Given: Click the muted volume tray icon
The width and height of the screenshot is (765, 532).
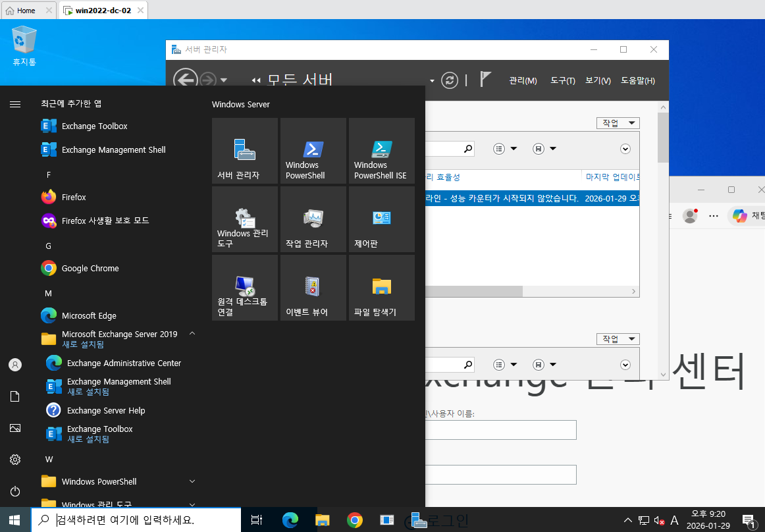Looking at the screenshot, I should tap(659, 521).
